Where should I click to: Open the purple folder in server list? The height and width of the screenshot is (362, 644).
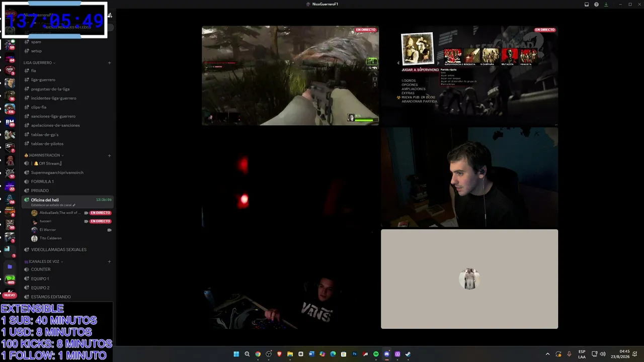(x=10, y=266)
